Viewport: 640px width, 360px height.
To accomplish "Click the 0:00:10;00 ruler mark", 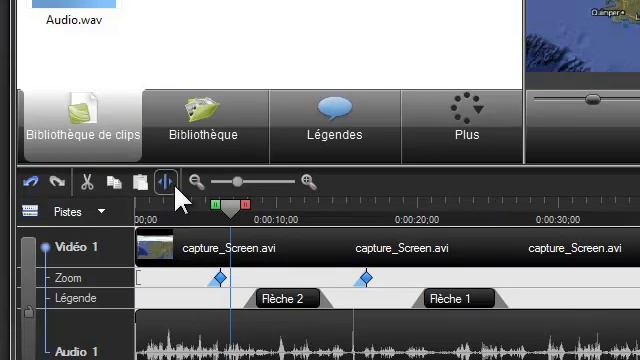I will click(x=276, y=220).
